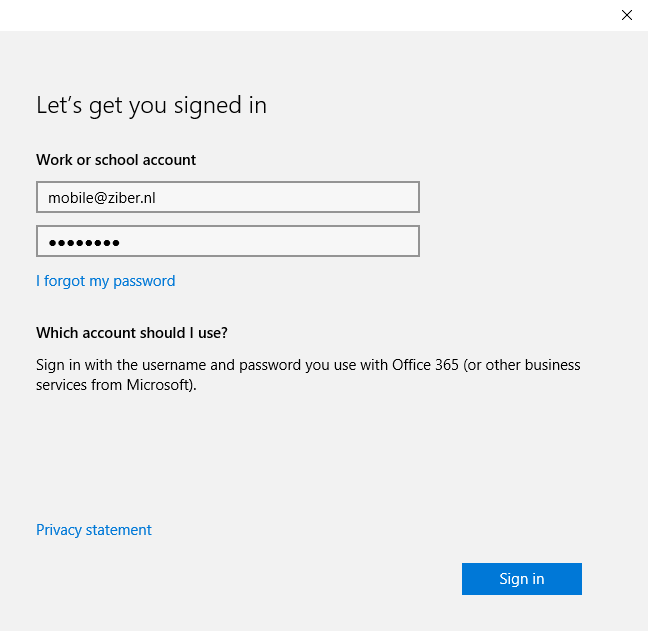This screenshot has width=648, height=631.
Task: Open the I forgot my password link
Action: click(x=105, y=281)
